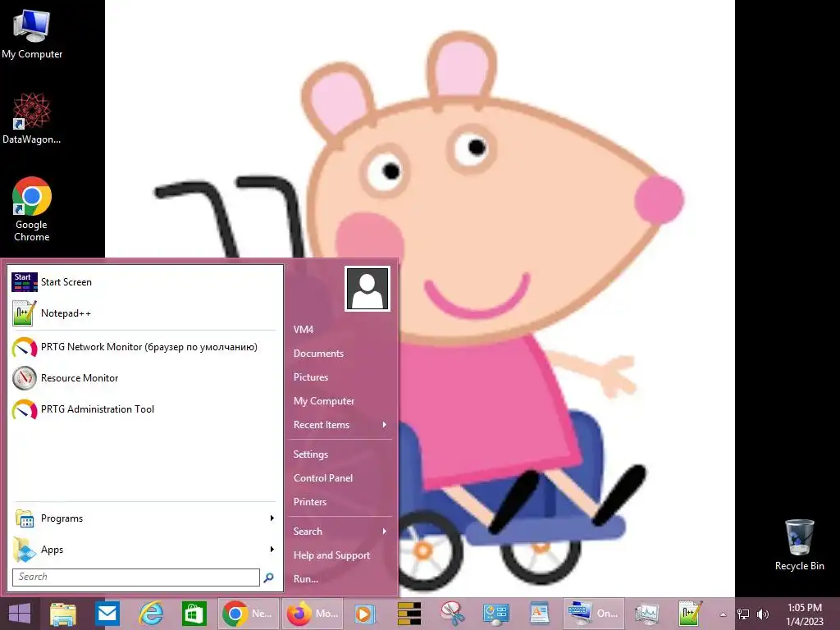
Task: Click the network tray icon
Action: click(x=743, y=614)
